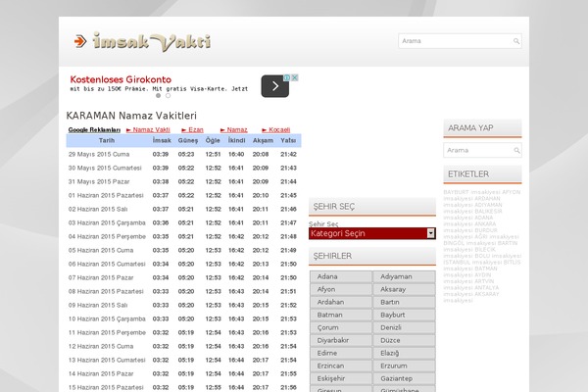Click the Yatsı column header

288,141
